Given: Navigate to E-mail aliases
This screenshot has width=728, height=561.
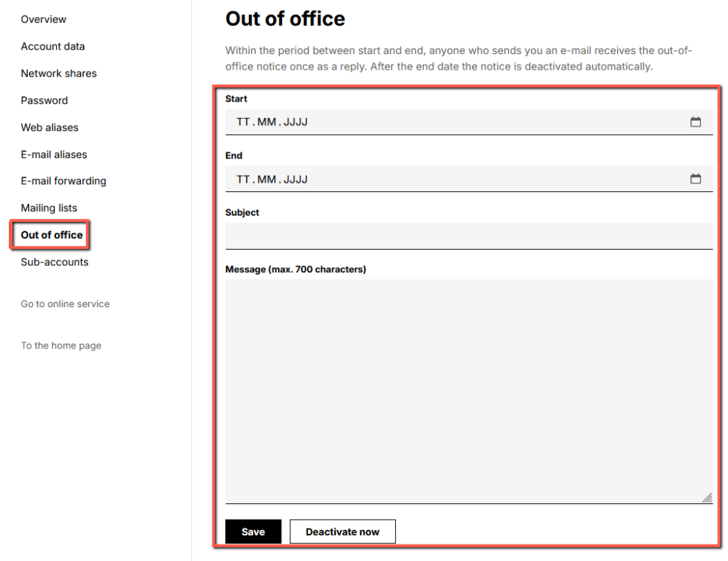Looking at the screenshot, I should (x=54, y=154).
